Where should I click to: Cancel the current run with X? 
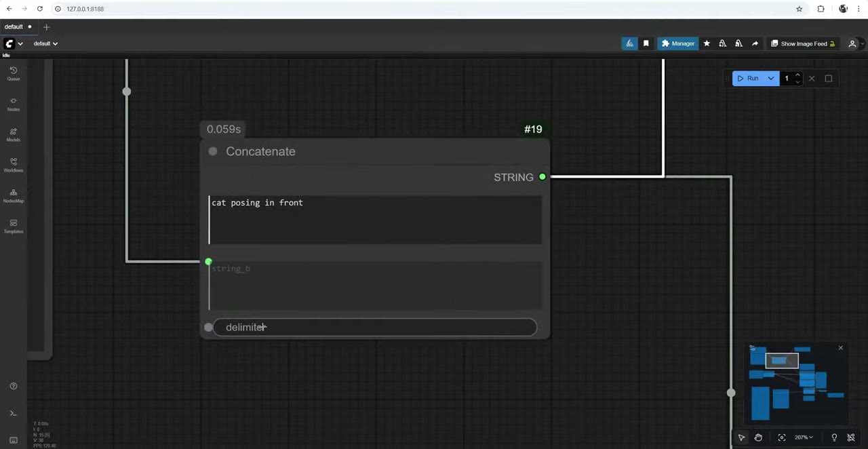(812, 79)
